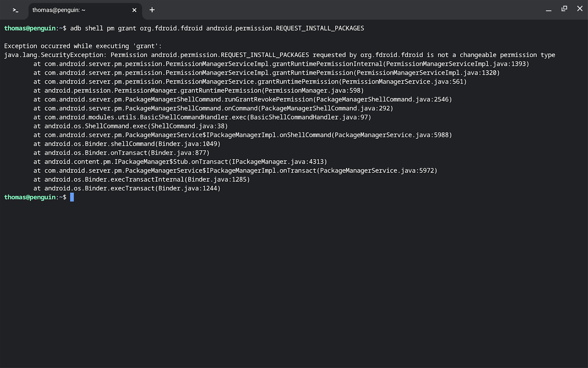
Task: Click the grantRuntimePermissionInternal stack trace line
Action: point(281,64)
